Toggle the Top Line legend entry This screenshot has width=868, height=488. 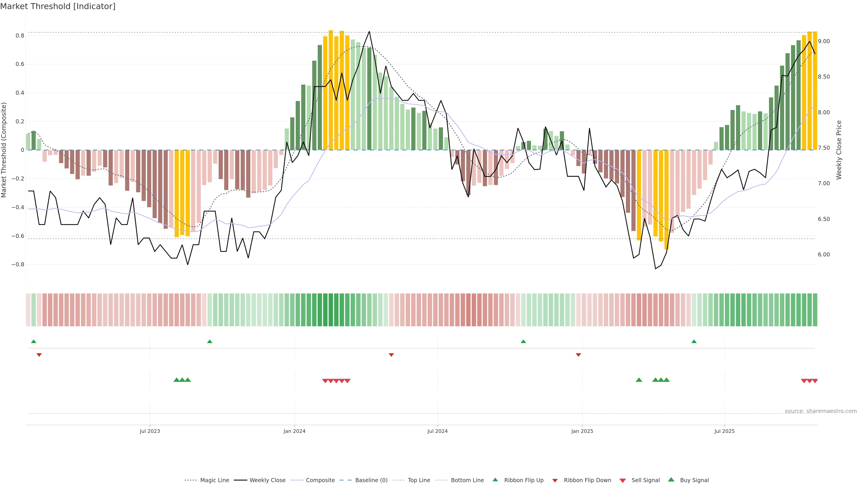click(x=419, y=480)
